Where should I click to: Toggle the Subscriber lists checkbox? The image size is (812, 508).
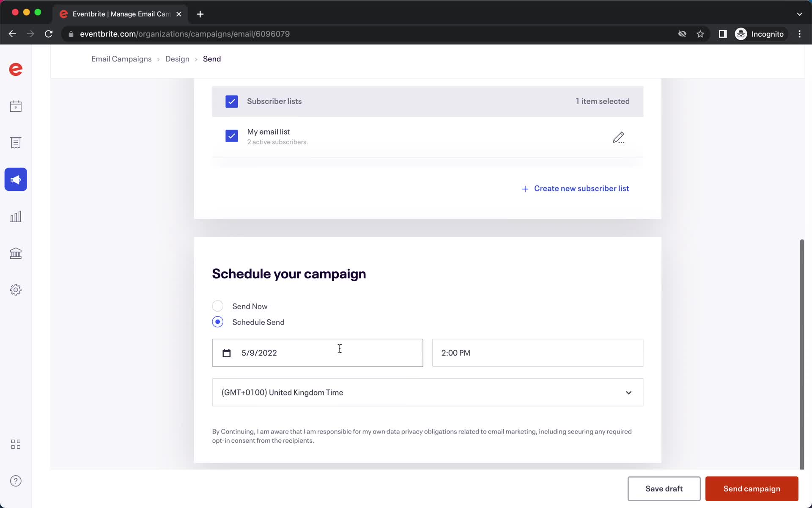tap(232, 102)
